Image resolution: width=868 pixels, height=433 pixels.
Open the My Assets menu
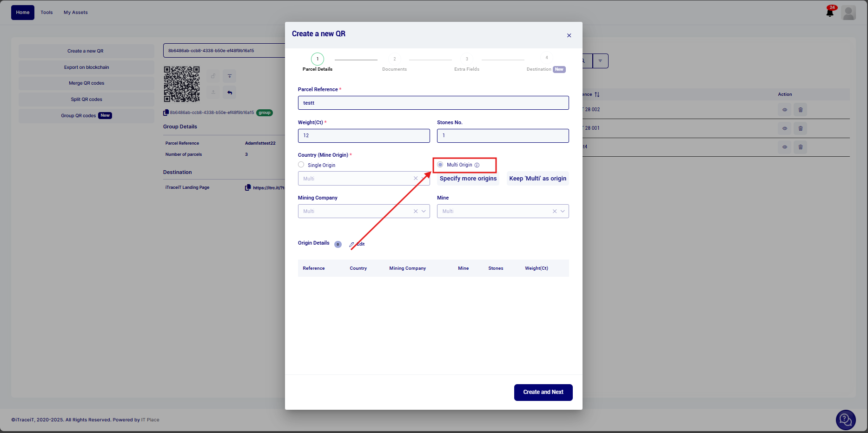tap(76, 13)
